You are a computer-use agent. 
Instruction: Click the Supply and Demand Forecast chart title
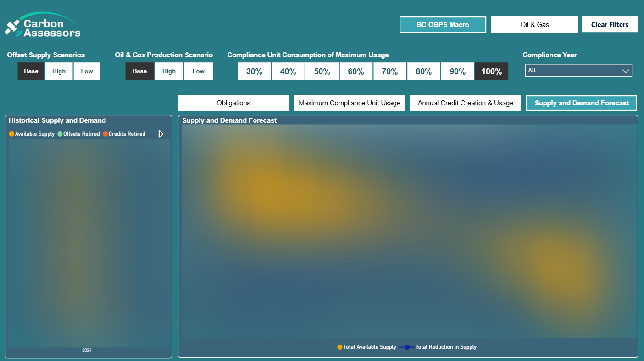[x=230, y=120]
